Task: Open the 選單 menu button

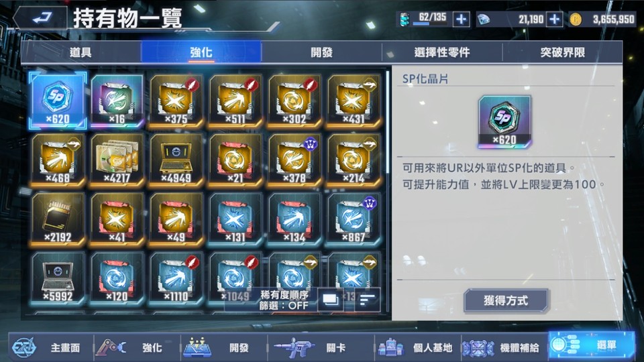Action: point(592,345)
